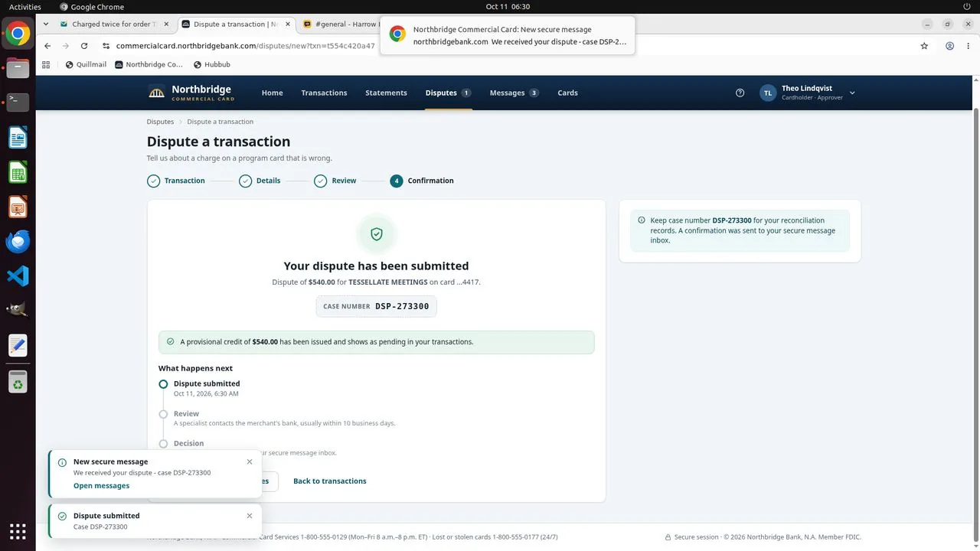
Task: Click Back to transactions link
Action: (329, 481)
